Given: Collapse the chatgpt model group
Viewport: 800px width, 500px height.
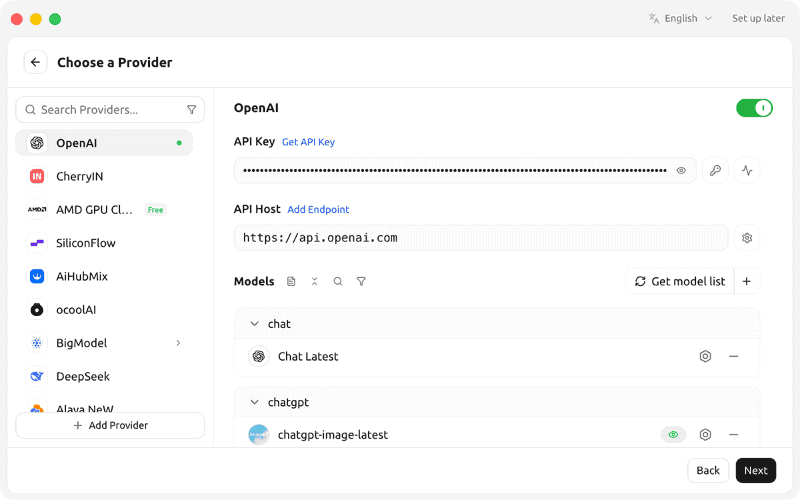Looking at the screenshot, I should 255,402.
